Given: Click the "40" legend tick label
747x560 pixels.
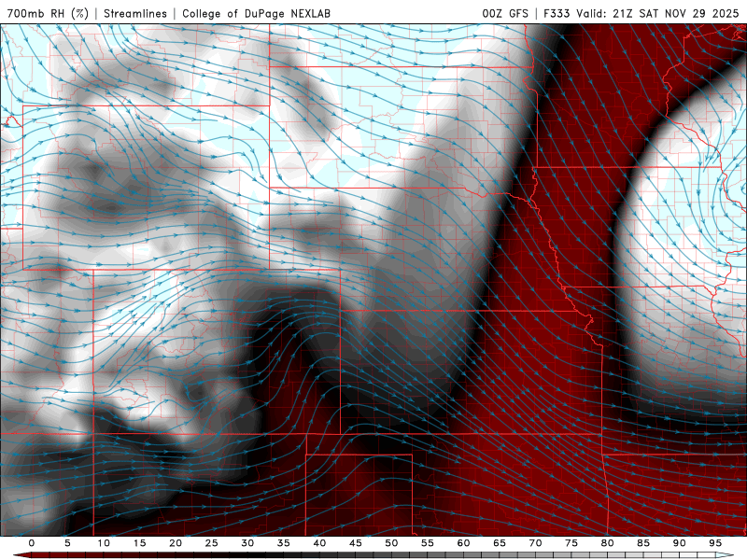Looking at the screenshot, I should 319,543.
